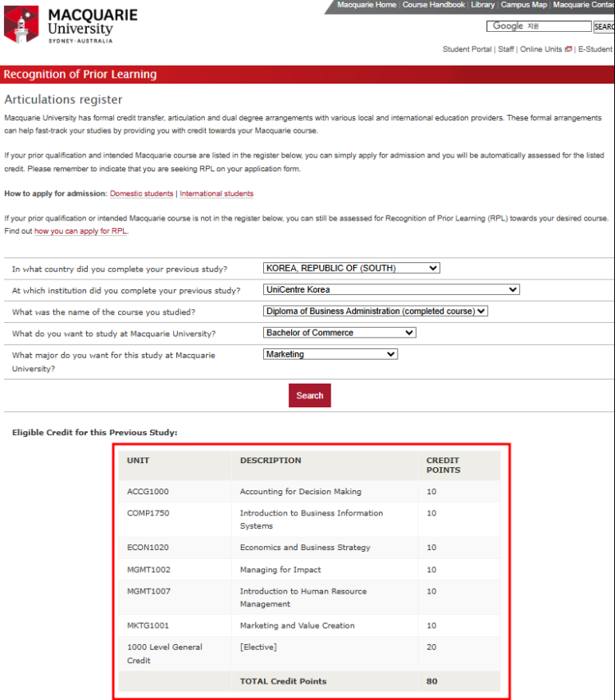Expand the Marketing major dropdown
Screen dimensions: 615x700
tap(330, 354)
